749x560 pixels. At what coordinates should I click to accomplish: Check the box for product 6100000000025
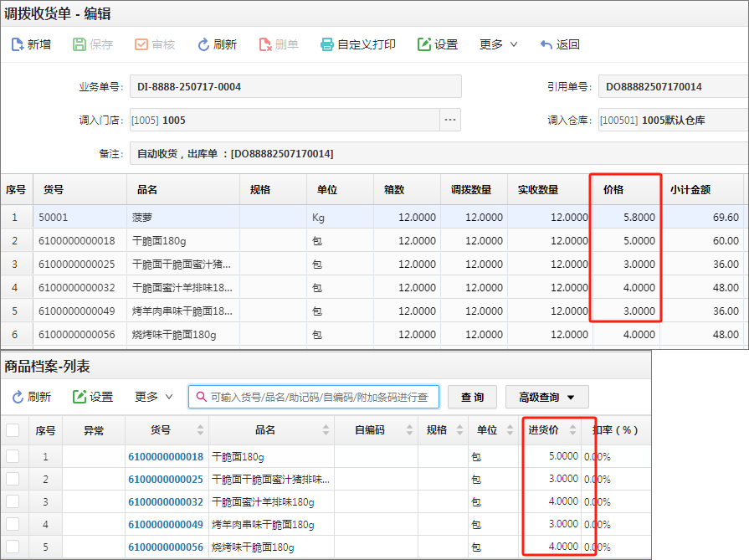click(13, 479)
